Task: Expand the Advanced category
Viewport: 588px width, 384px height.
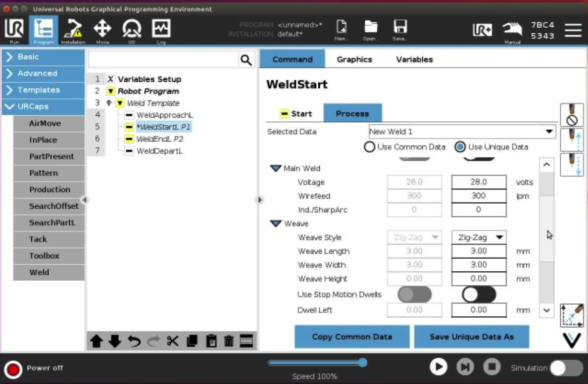Action: 43,73
